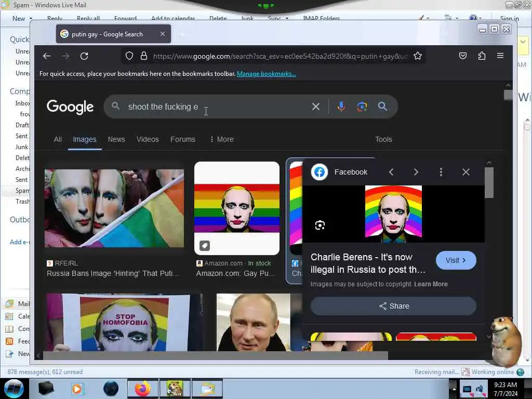Close the Facebook image preview panel
532x399 pixels.
pos(466,172)
